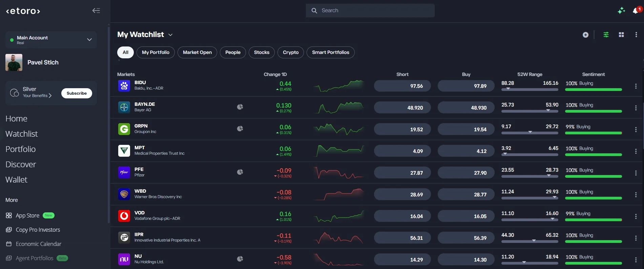Open Wallet in sidebar
This screenshot has height=269, width=644.
point(16,180)
